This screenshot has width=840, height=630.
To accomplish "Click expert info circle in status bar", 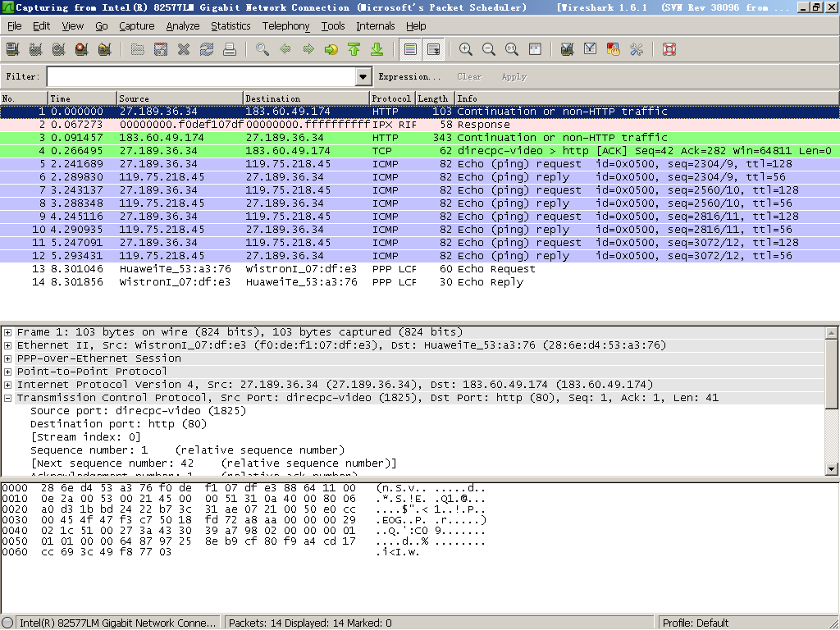I will click(x=7, y=623).
